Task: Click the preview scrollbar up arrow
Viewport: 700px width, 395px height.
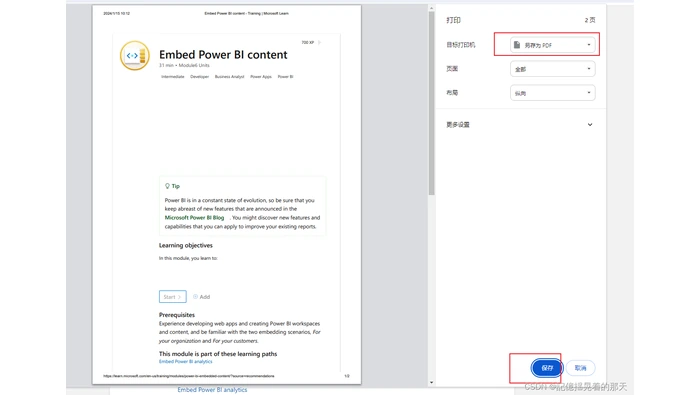Action: pyautogui.click(x=431, y=8)
